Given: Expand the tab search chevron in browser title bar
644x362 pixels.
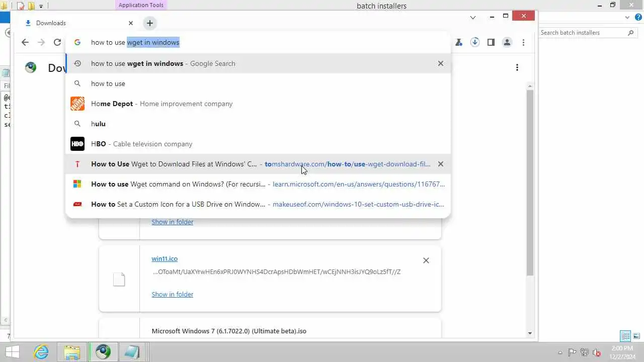Looking at the screenshot, I should [473, 17].
